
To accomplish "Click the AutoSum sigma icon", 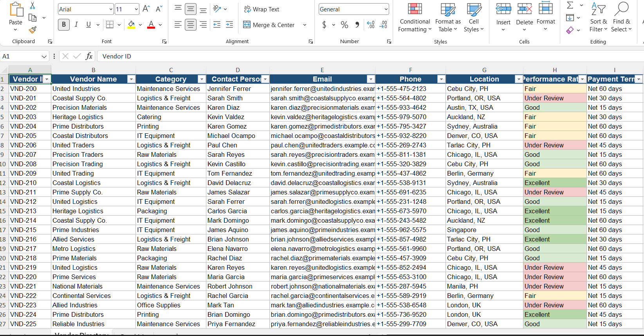I will (570, 5).
